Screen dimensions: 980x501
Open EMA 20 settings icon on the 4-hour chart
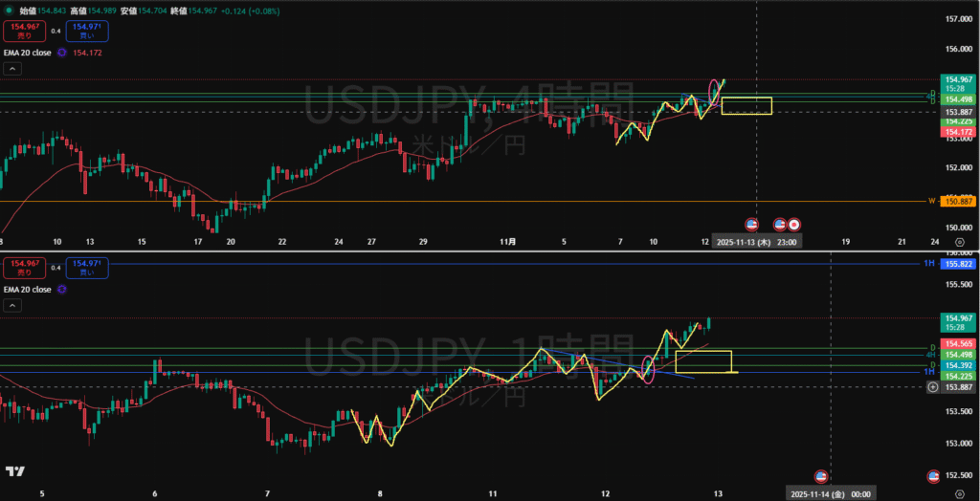(x=62, y=53)
